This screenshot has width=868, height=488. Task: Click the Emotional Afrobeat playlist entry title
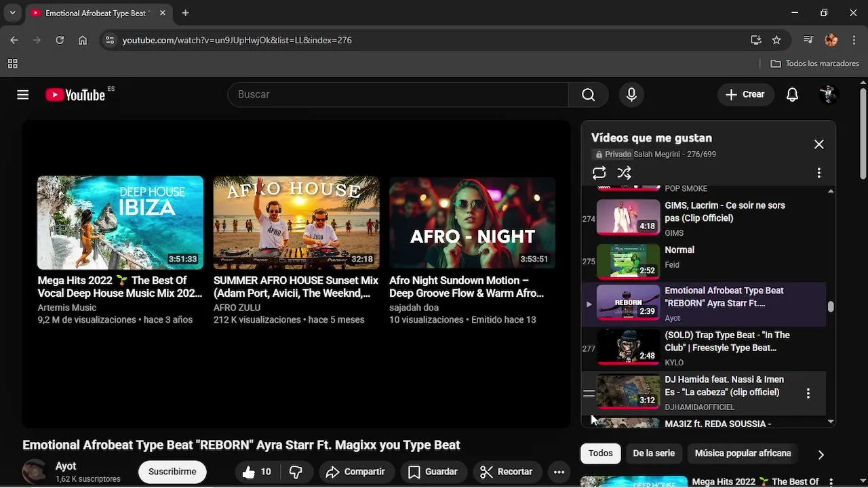click(724, 297)
